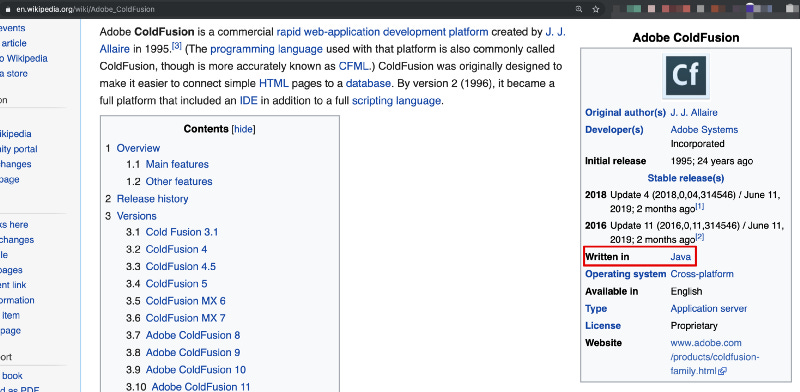Viewport: 800px width, 392px height.
Task: Jump to ColdFusion MX 6 section
Action: [x=185, y=301]
